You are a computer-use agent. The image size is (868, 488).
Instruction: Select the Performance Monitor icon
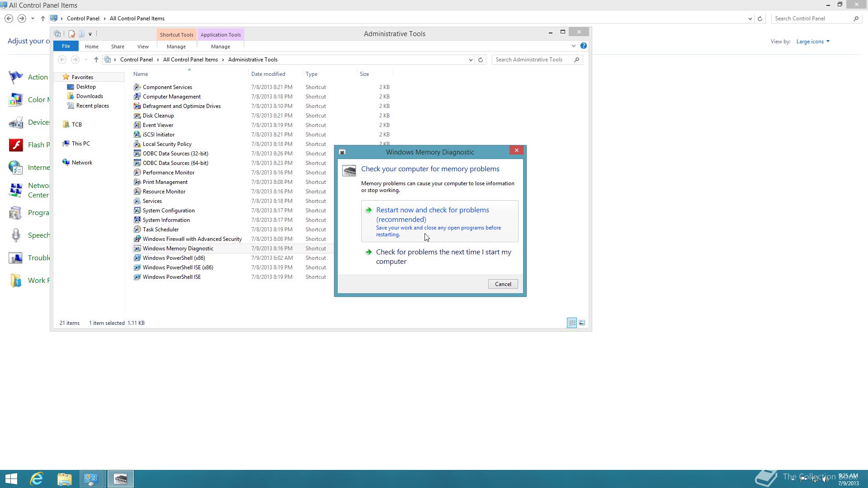point(137,173)
